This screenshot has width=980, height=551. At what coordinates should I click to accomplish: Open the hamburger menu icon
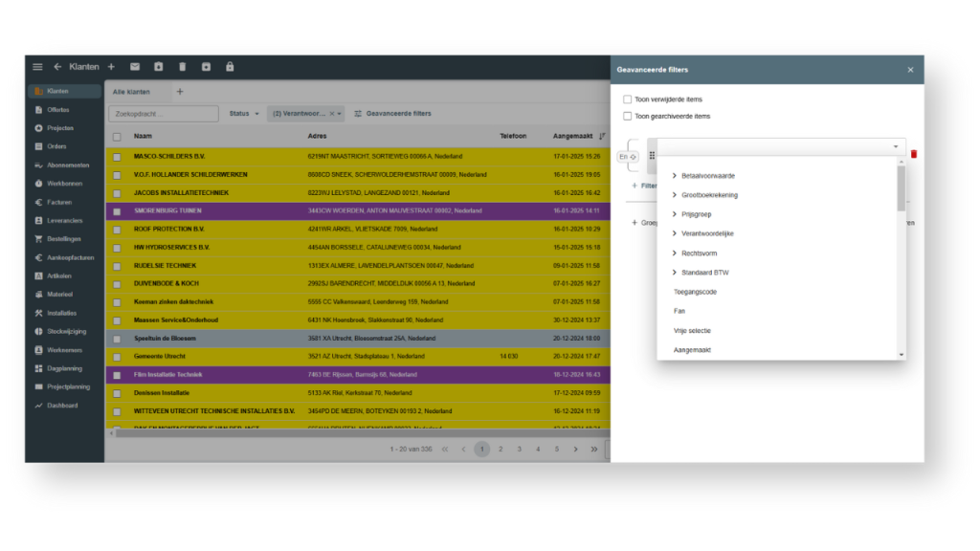point(37,67)
